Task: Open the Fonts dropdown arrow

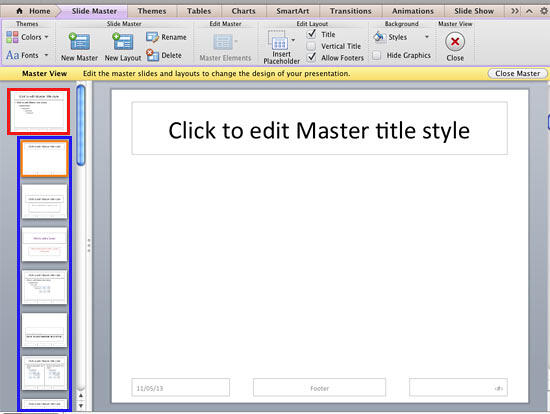Action: point(46,55)
